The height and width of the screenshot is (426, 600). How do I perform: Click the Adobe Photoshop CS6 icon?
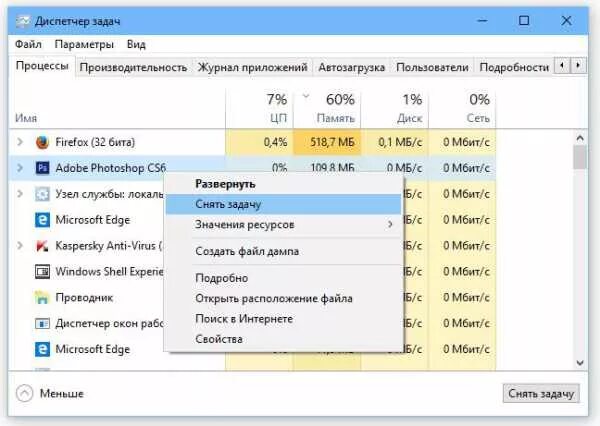(42, 168)
